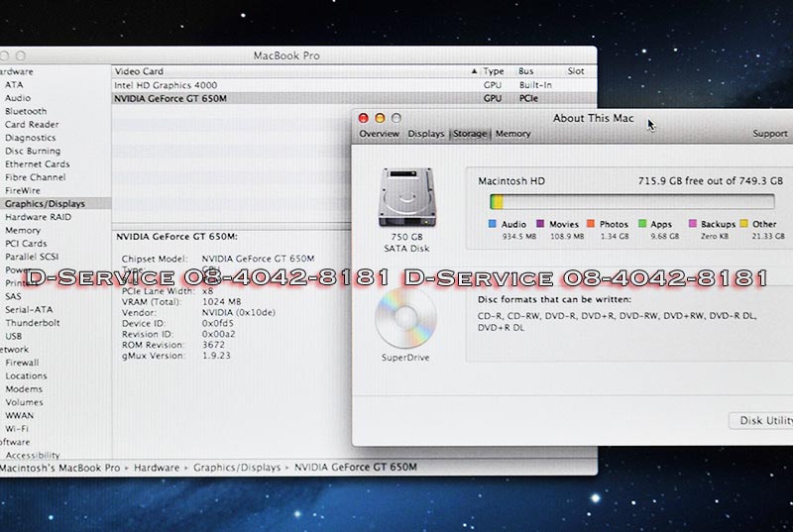The image size is (793, 532).
Task: Select Accessibility under Software
Action: point(33,455)
